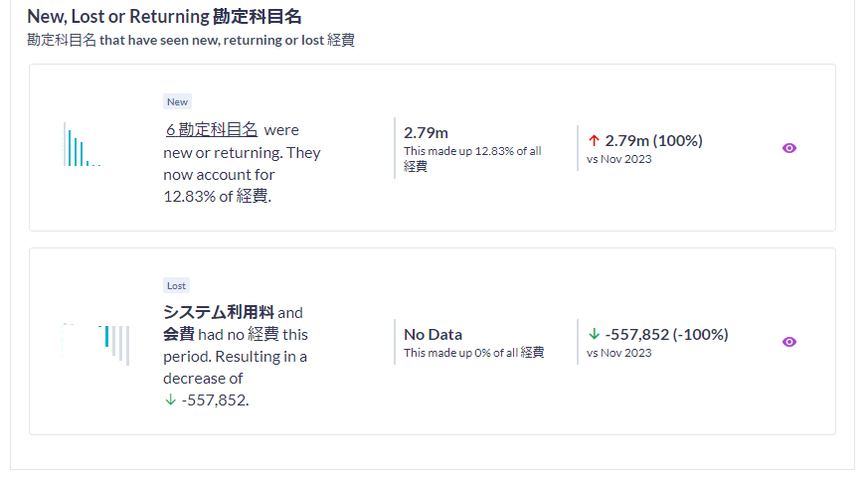Image resolution: width=868 pixels, height=479 pixels.
Task: Select the teal bar sparkline in New card
Action: pyautogui.click(x=82, y=144)
